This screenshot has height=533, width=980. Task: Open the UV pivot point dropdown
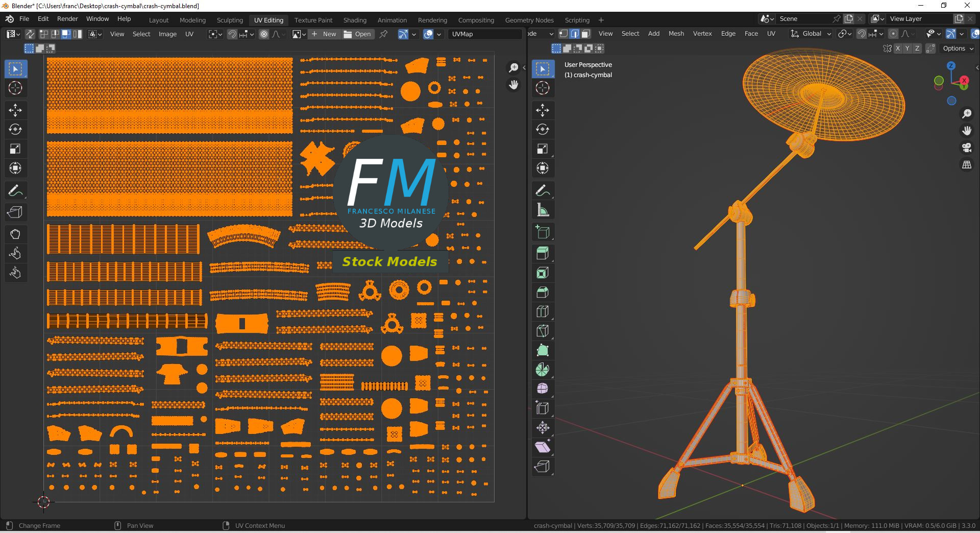coord(215,34)
